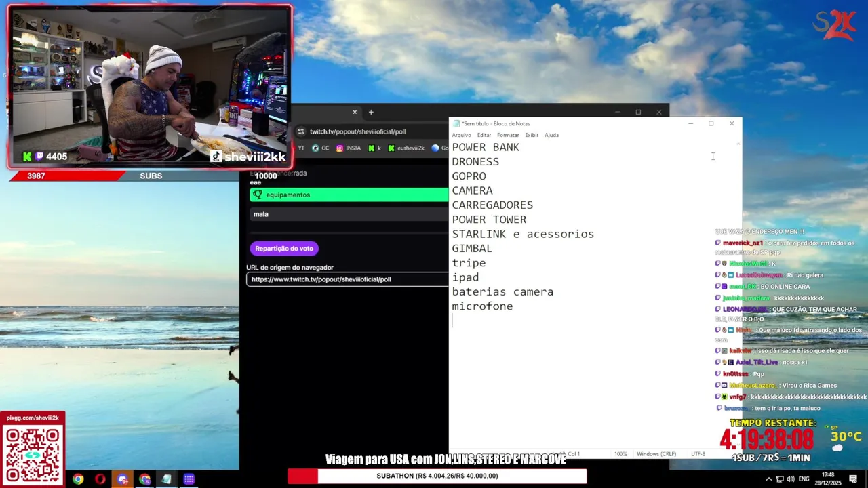This screenshot has width=868, height=488.
Task: Open the Formatar menu in Notepad
Action: click(x=508, y=135)
